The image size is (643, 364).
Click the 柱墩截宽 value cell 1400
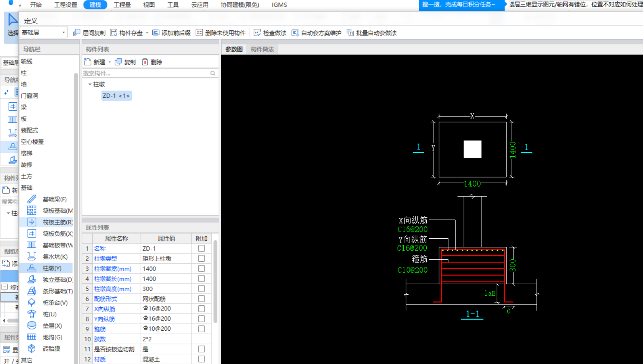pos(166,269)
